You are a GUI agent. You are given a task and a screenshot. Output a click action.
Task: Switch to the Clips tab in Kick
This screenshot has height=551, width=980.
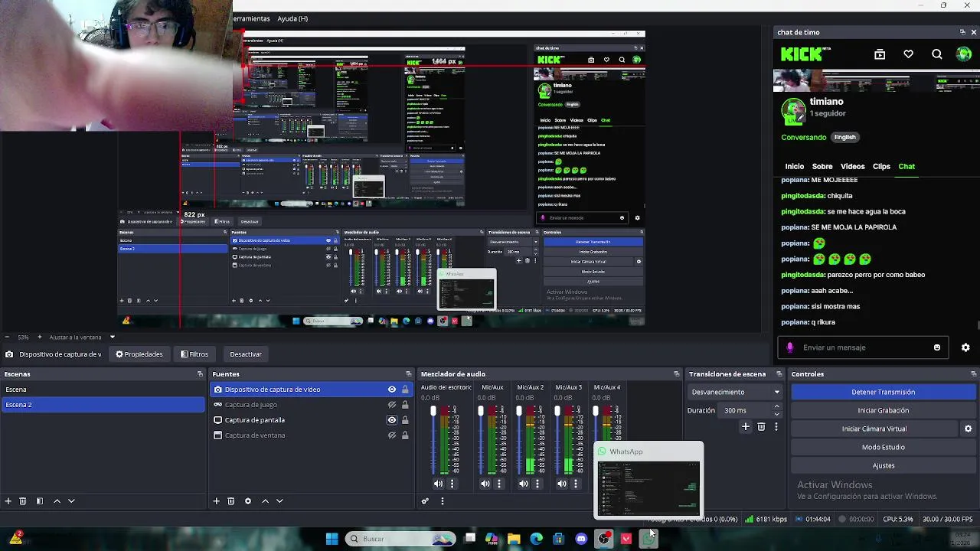(881, 167)
